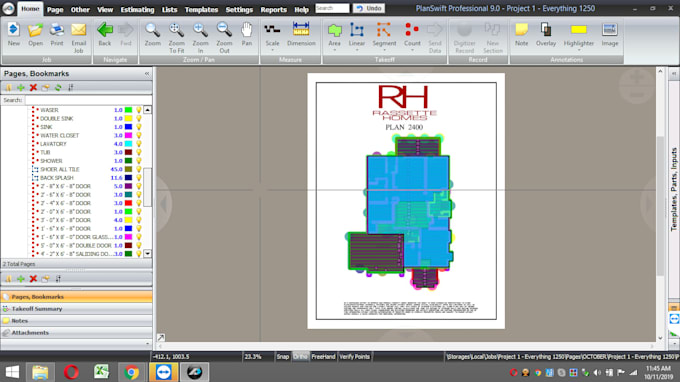Click the Zoom Out tool
680x382 pixels.
(x=224, y=38)
